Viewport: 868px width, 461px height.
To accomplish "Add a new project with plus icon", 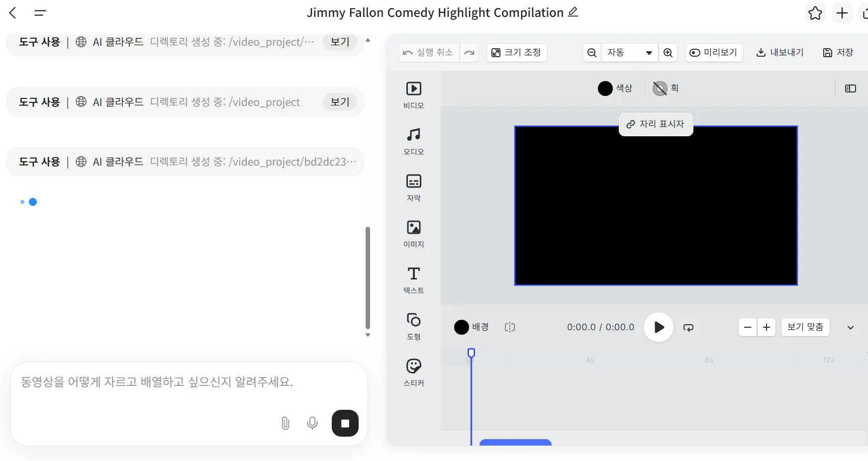I will pyautogui.click(x=842, y=13).
